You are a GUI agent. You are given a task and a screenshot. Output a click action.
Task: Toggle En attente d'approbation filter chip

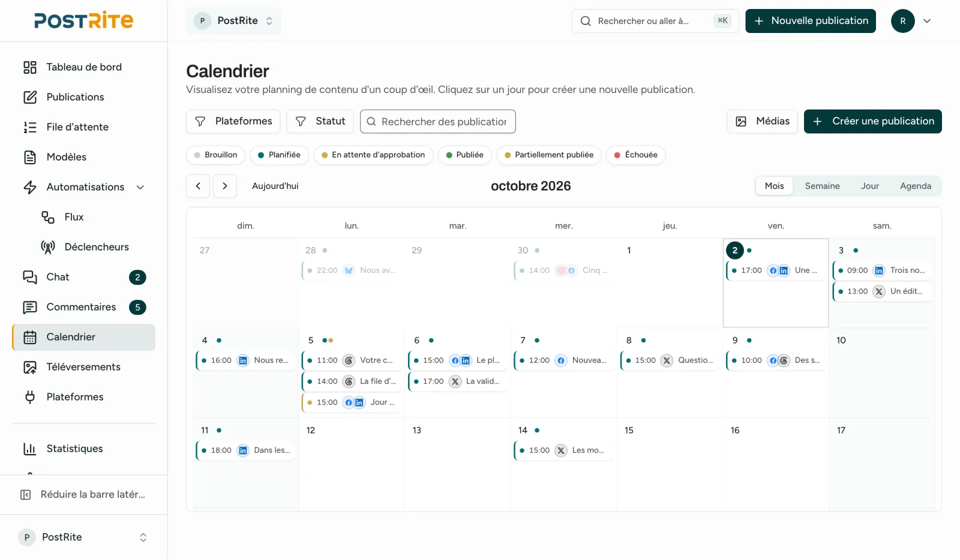(373, 155)
